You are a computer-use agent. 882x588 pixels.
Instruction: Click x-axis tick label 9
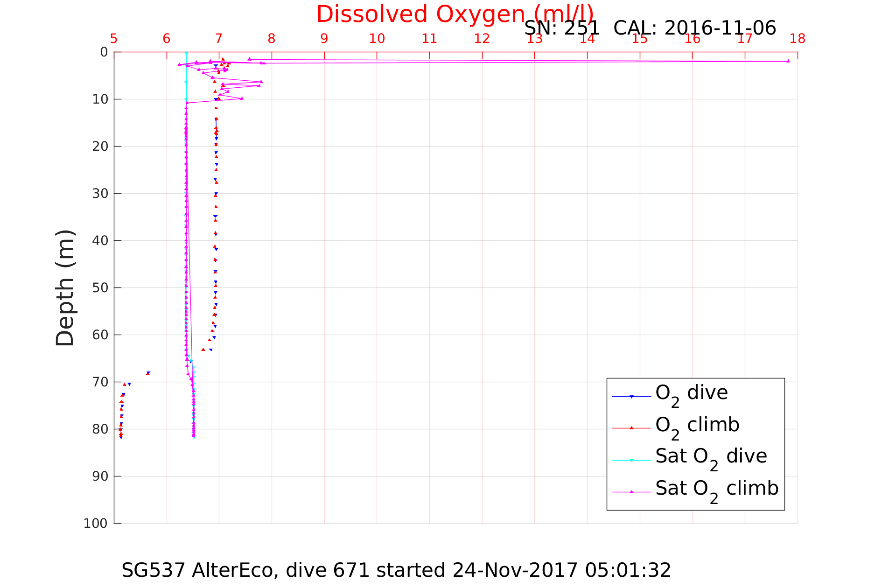324,39
